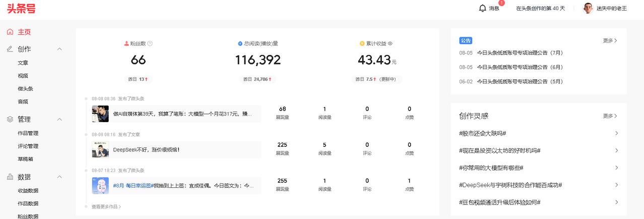
Task: Open 更多 in the 公告 panel
Action: (610, 40)
